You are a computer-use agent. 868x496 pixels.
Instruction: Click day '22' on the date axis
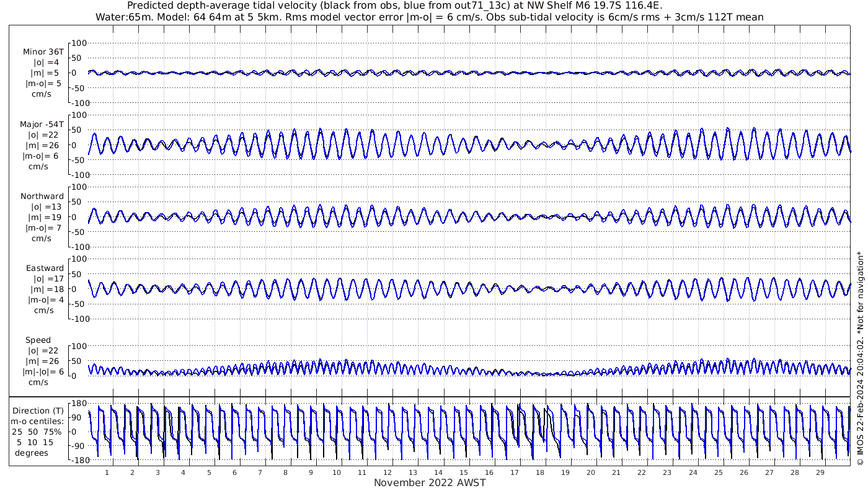pyautogui.click(x=642, y=472)
